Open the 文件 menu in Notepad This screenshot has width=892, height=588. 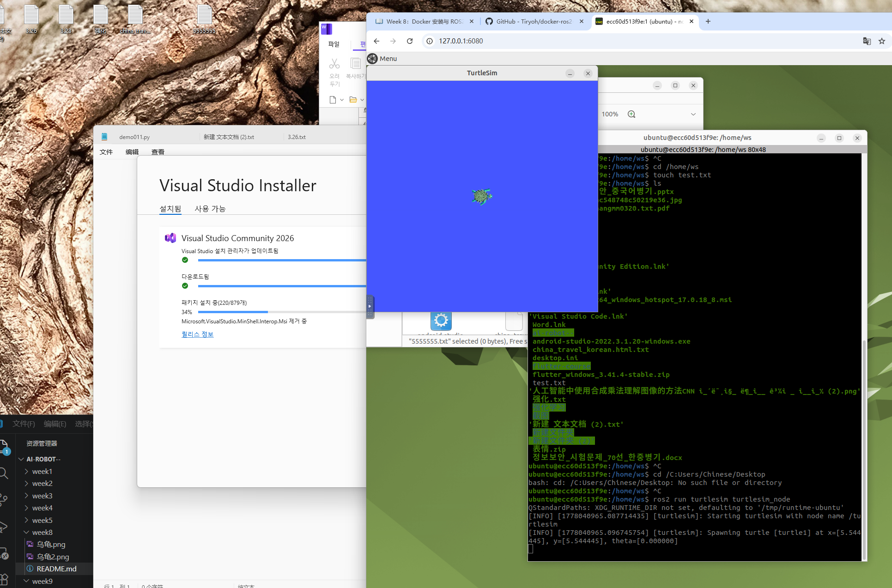coord(106,152)
